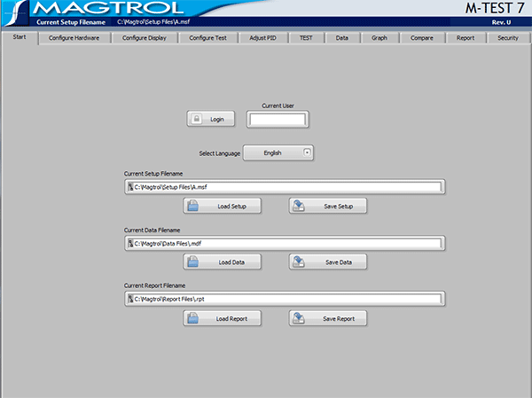
Task: Click the lock icon on the Login button
Action: coord(197,119)
